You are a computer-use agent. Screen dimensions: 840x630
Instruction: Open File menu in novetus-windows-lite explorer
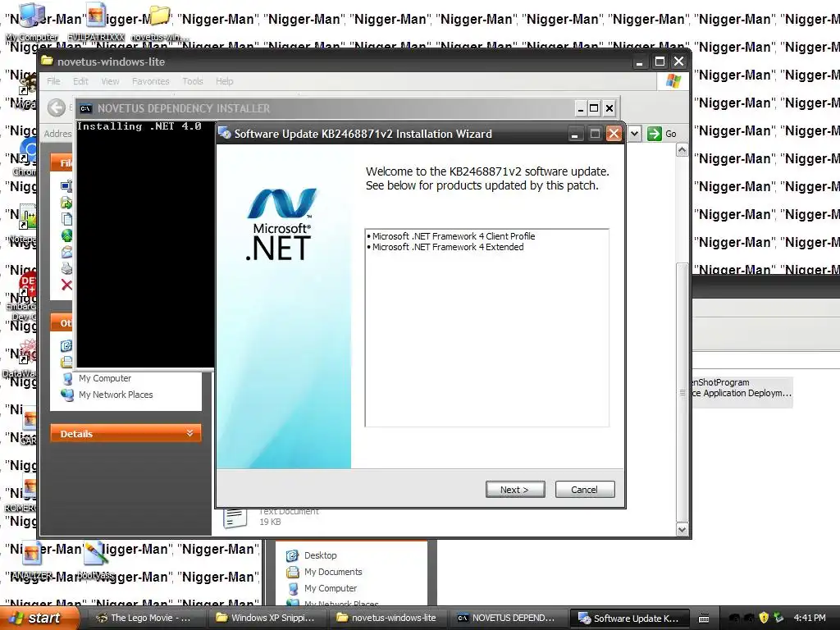point(53,81)
